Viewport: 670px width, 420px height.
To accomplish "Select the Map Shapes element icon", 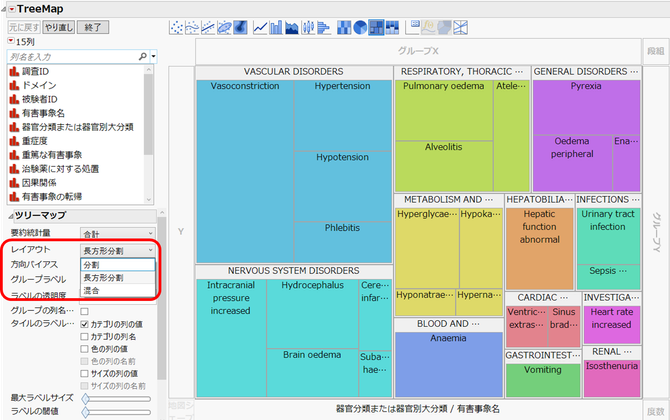I will [x=444, y=28].
